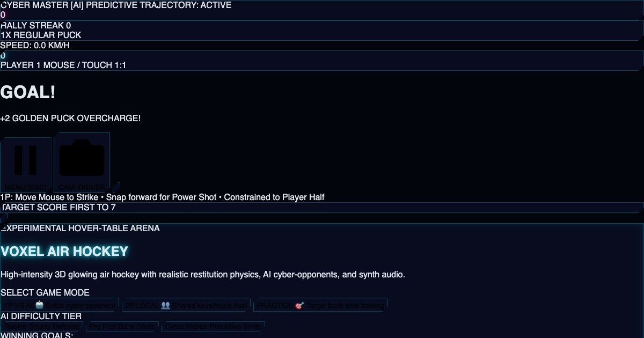
Task: Click the SPEED: 0.0 KM/H readout
Action: 35,45
